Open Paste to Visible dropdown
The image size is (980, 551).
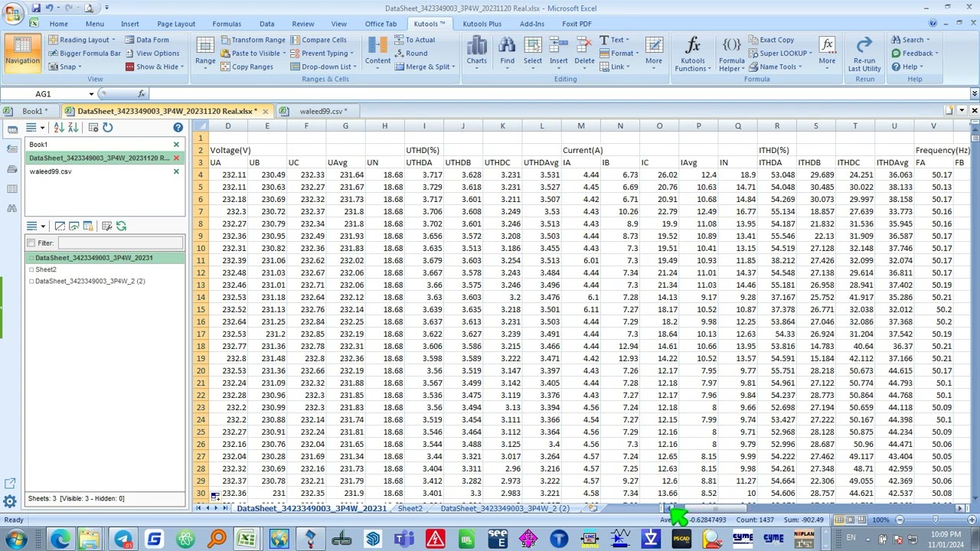coord(253,54)
